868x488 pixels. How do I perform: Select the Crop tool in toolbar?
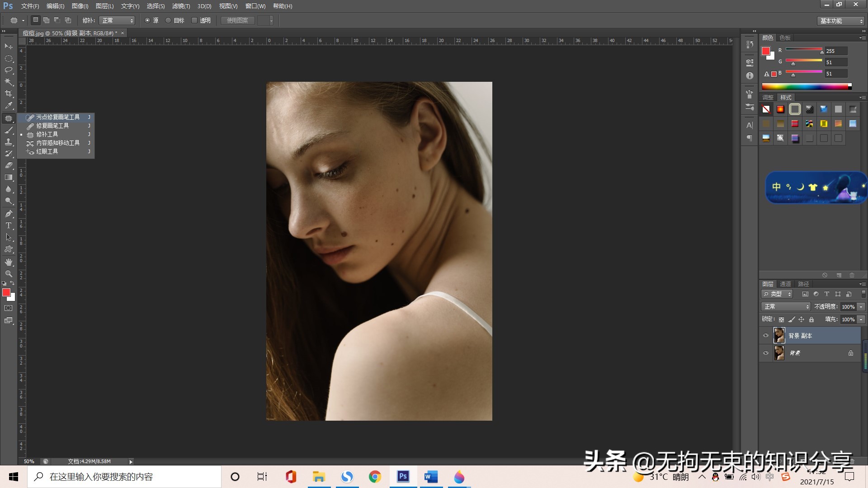[x=9, y=94]
